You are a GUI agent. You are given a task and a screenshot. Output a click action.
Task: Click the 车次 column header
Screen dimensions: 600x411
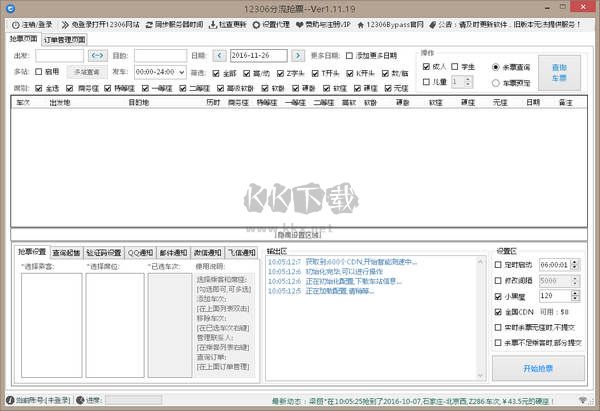coord(23,103)
